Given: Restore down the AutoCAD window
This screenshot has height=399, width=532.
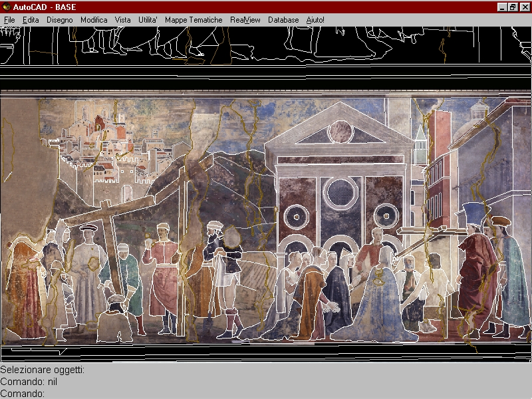Looking at the screenshot, I should pyautogui.click(x=513, y=7).
